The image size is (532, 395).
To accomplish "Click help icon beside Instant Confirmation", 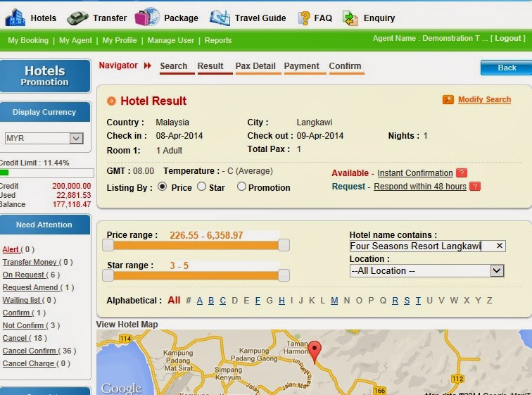I will point(462,173).
